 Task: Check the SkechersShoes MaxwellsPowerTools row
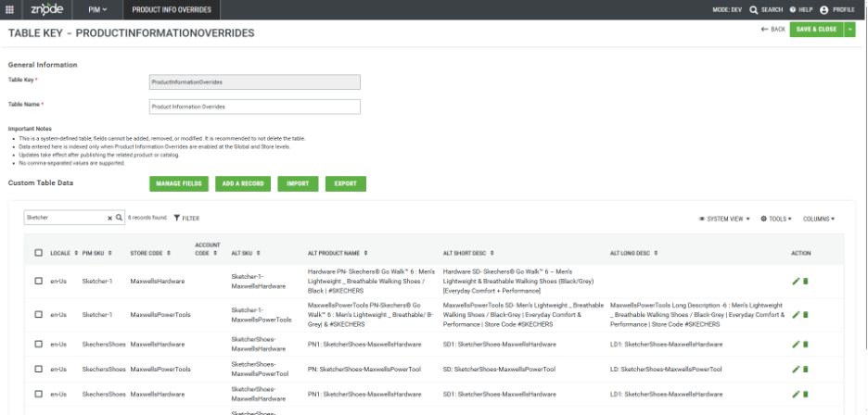[x=38, y=369]
